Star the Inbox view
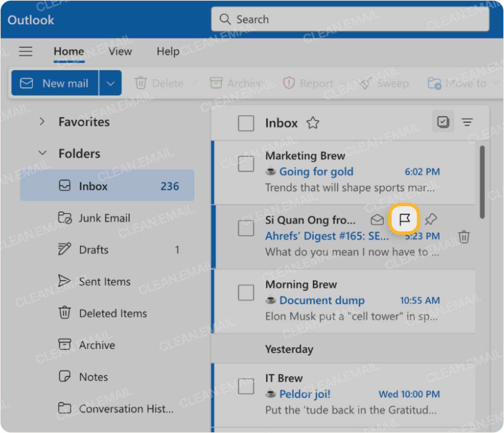This screenshot has width=504, height=433. tap(313, 123)
